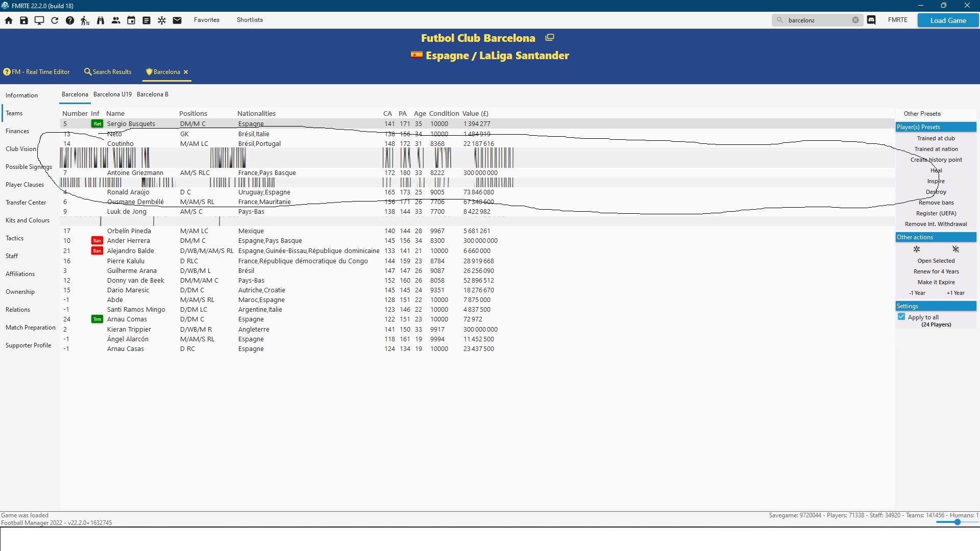Sort by the Value (£) column header
Viewport: 980px width, 551px height.
point(475,113)
